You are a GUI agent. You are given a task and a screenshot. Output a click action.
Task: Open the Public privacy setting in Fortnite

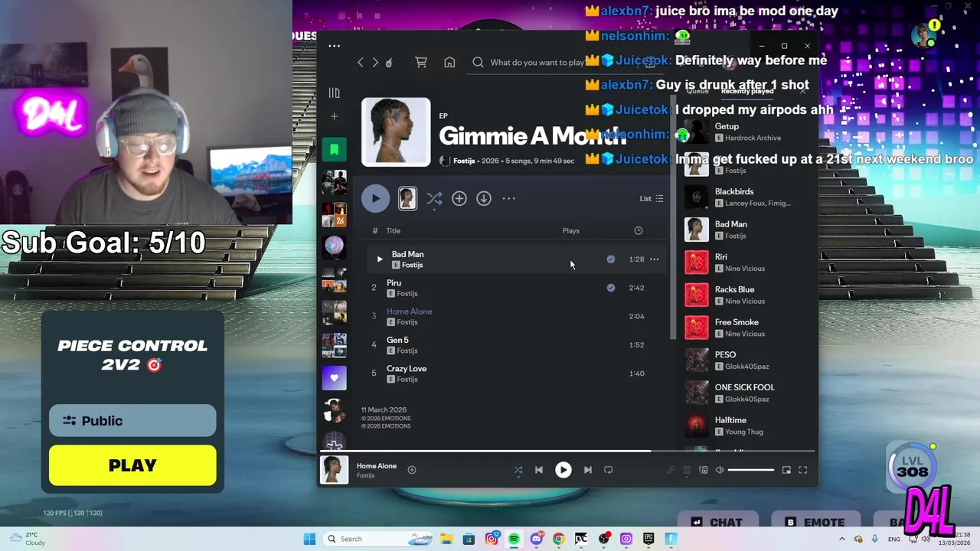132,421
